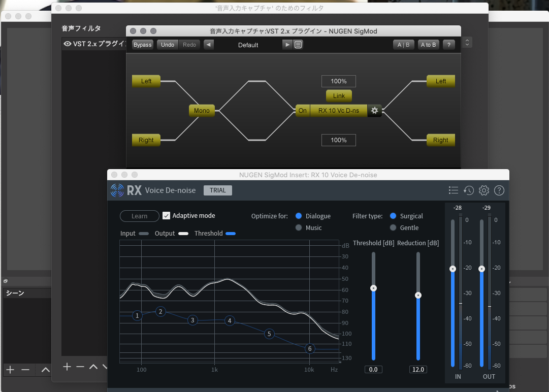Click upper 100% mix field
Viewport: 549px width, 392px height.
coord(339,81)
